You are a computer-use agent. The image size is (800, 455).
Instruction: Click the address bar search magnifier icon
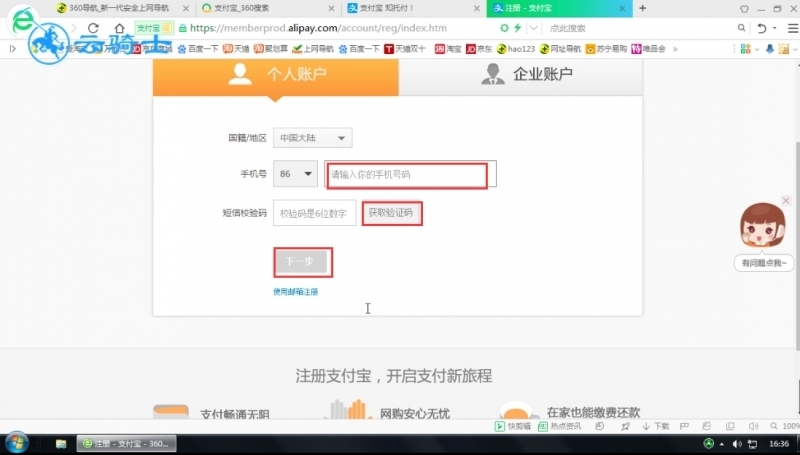tap(741, 28)
